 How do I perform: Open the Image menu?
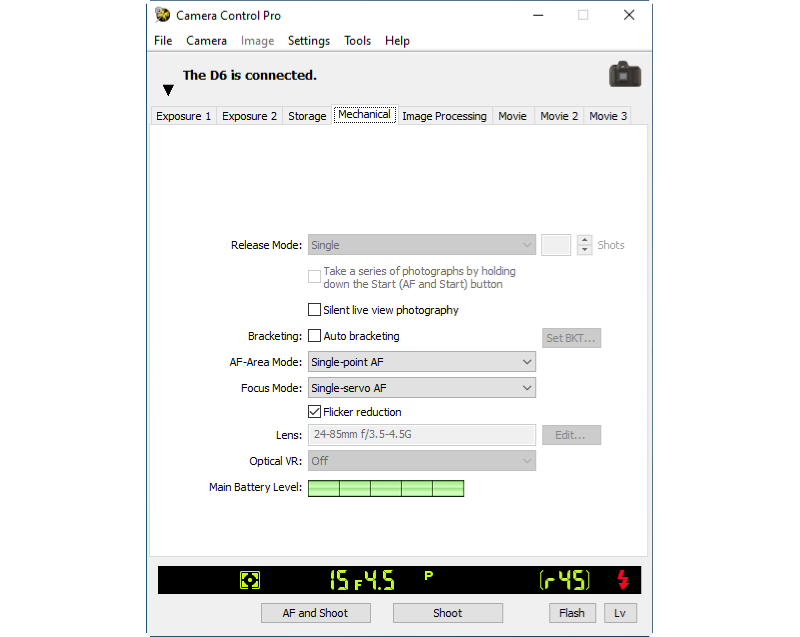258,41
